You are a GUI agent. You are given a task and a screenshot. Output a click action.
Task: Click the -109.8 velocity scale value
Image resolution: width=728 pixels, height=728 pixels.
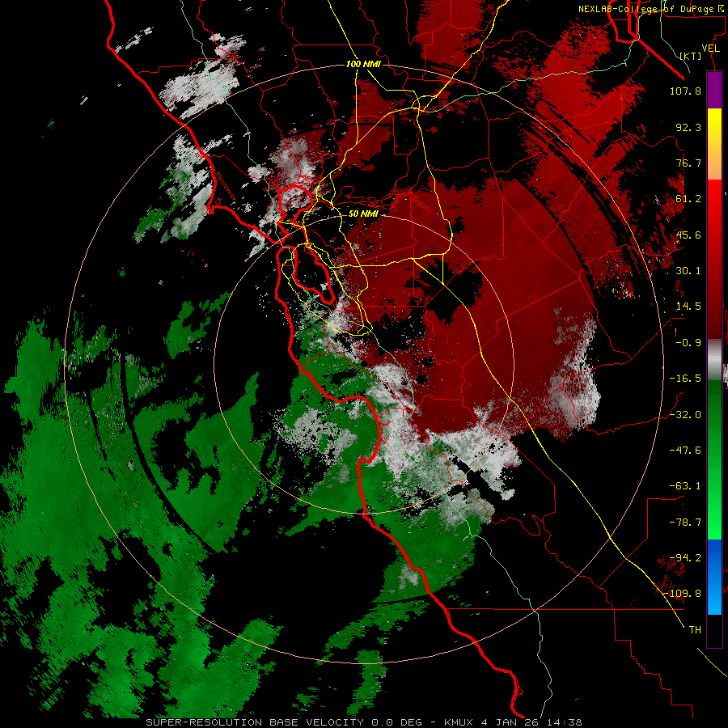[x=683, y=594]
